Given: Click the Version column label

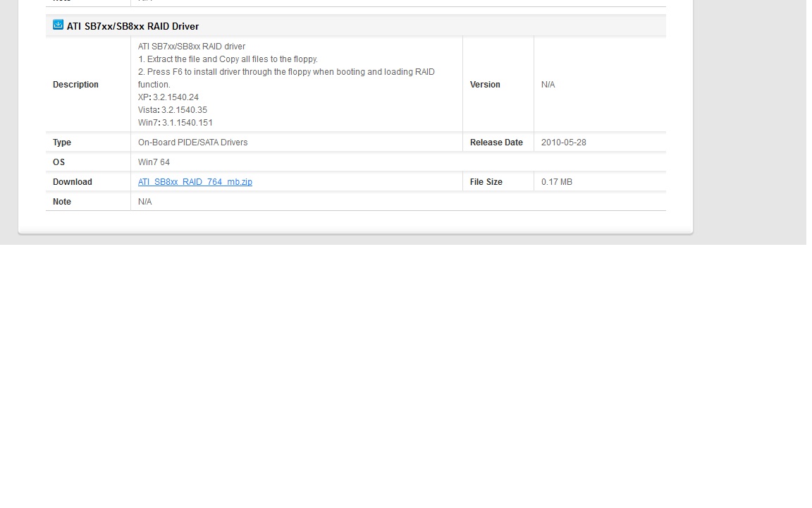Looking at the screenshot, I should pos(485,85).
